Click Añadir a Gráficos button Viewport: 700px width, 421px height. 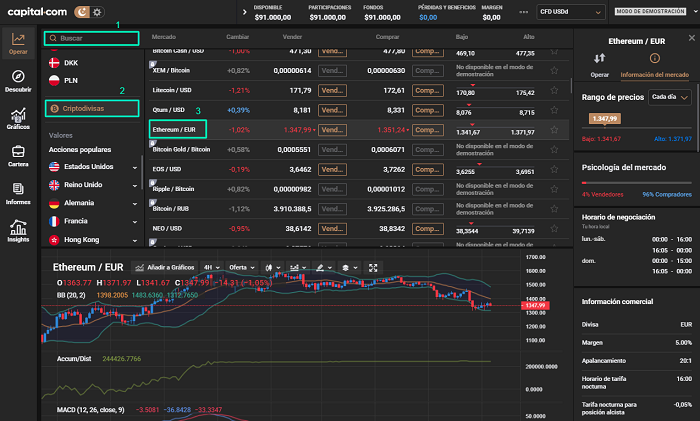coord(165,267)
